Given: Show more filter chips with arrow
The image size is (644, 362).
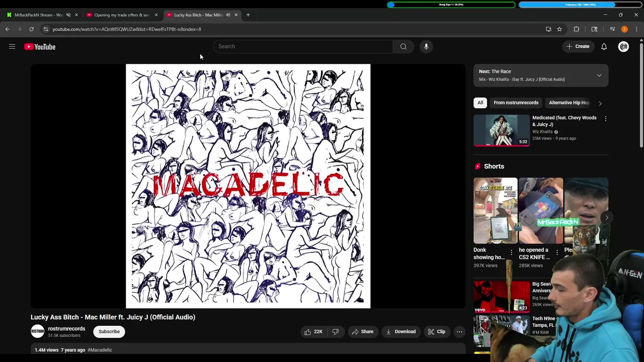Looking at the screenshot, I should click(600, 103).
